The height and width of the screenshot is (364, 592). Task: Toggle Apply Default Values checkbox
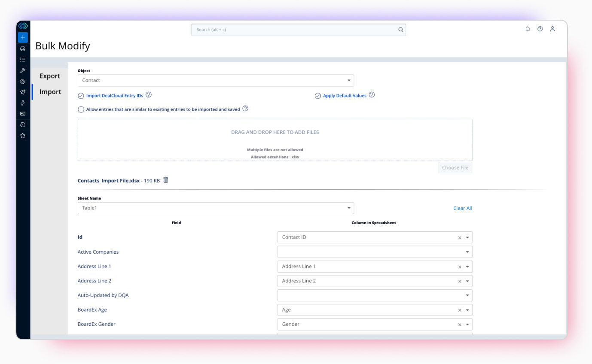tap(318, 96)
